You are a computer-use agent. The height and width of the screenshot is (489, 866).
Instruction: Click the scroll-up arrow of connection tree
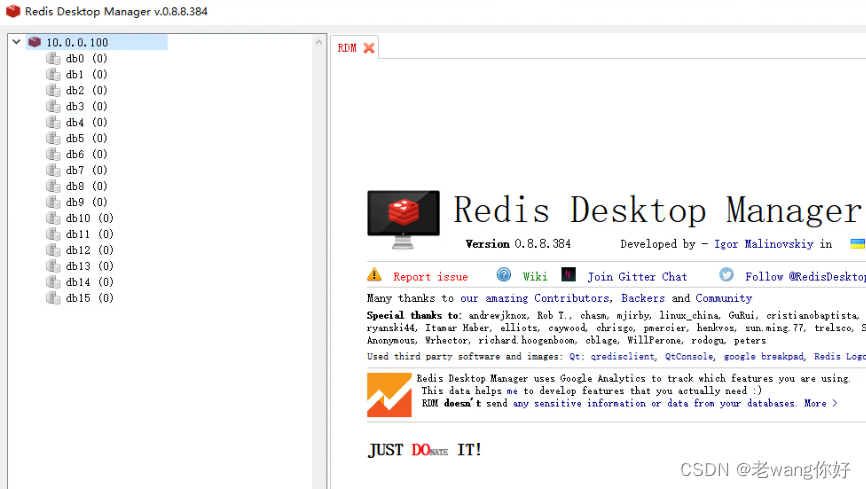(x=319, y=42)
